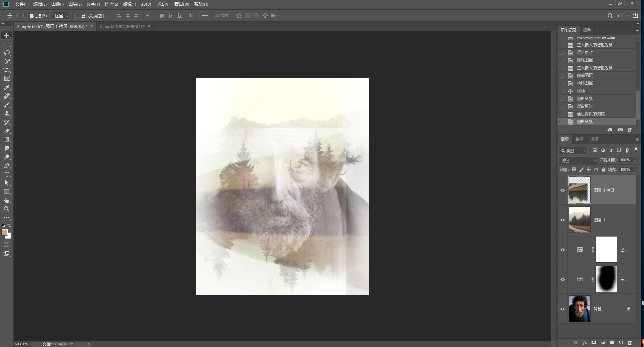The image size is (644, 347).
Task: Select the Path Selection tool
Action: point(7,183)
